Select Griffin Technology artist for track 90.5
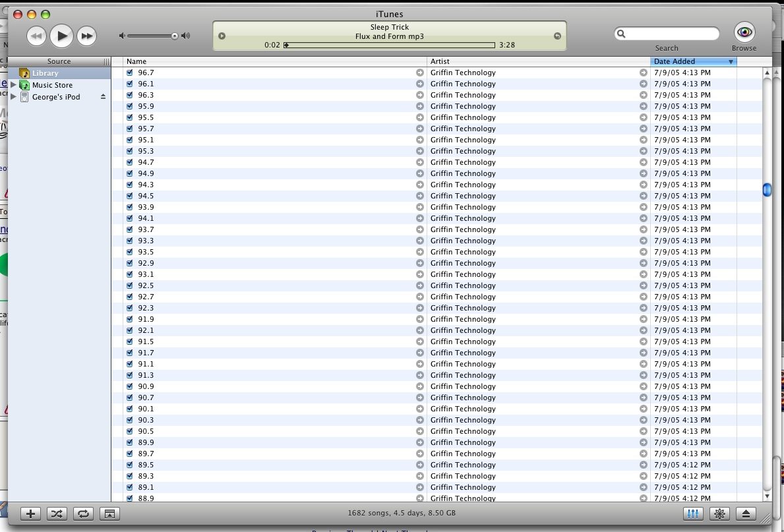The height and width of the screenshot is (532, 784). point(463,431)
